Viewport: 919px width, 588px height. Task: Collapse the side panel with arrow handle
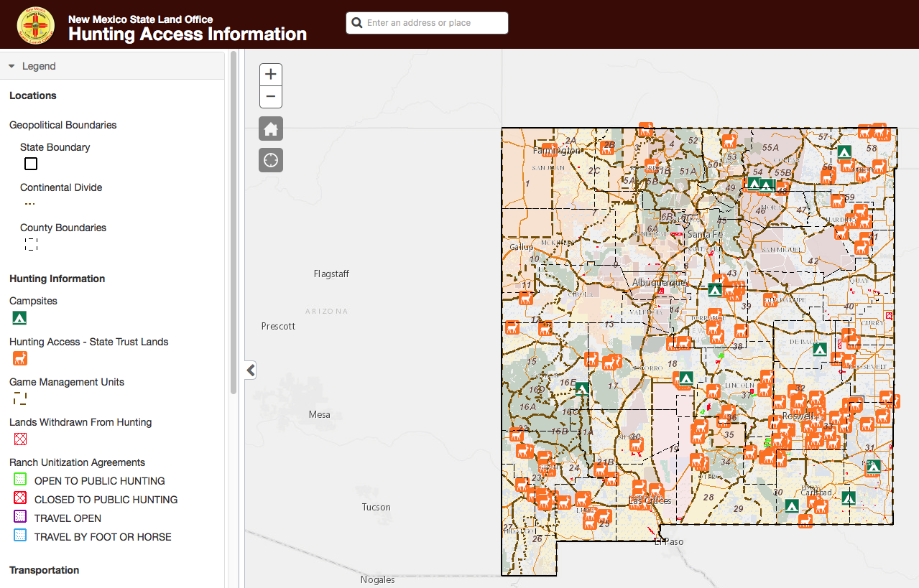click(251, 370)
